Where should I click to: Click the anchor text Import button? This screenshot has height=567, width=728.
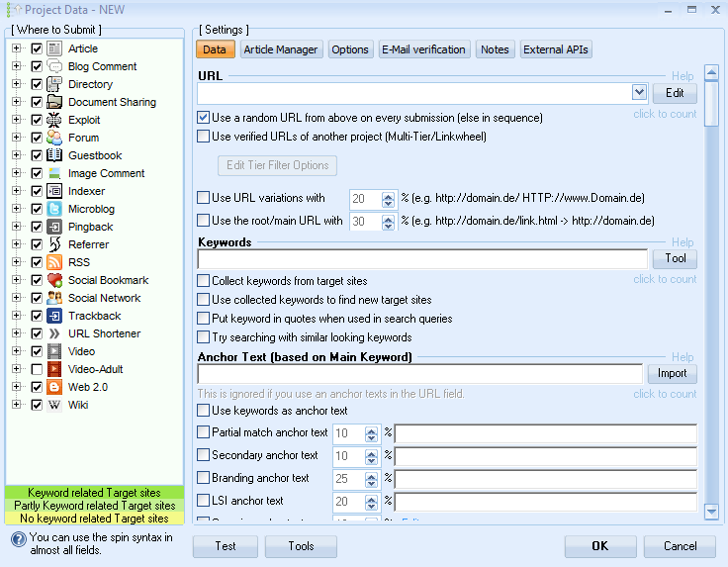pos(672,373)
